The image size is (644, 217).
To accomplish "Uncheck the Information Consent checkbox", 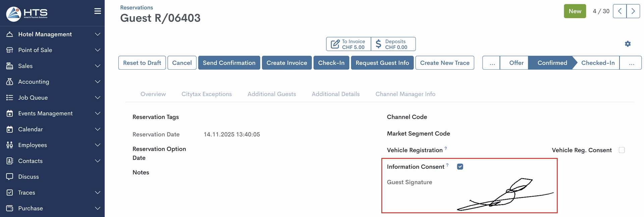I will pos(460,167).
